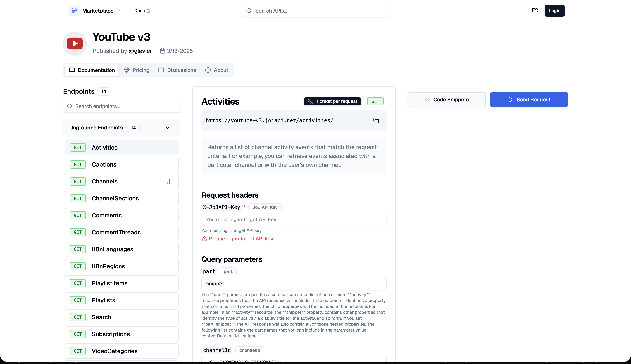Switch to the Discussions tab

177,70
